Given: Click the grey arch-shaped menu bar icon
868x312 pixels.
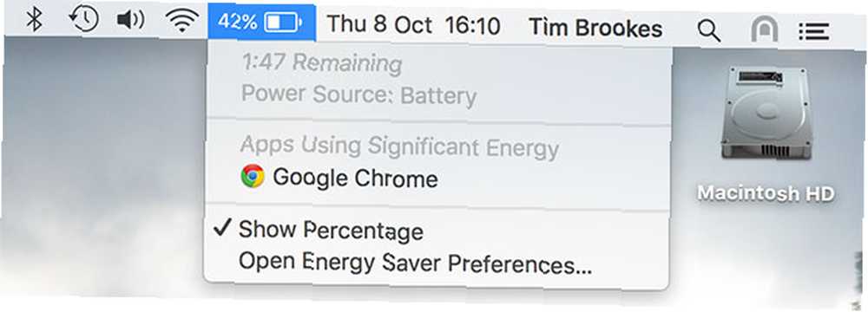Looking at the screenshot, I should (765, 29).
